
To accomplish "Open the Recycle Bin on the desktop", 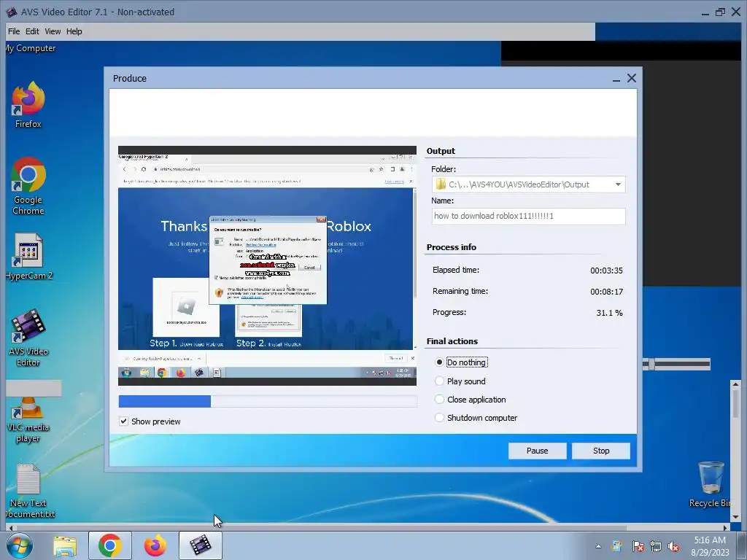I will pos(711,484).
